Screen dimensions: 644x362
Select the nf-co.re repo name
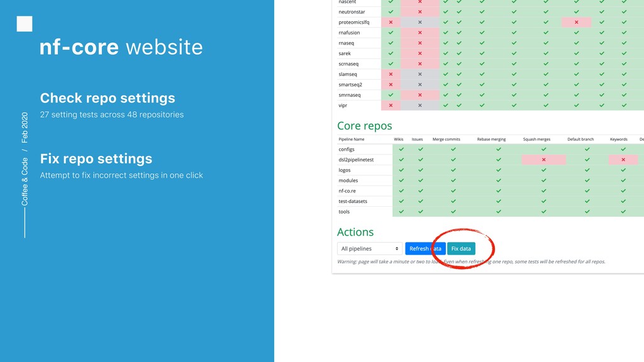pos(347,191)
